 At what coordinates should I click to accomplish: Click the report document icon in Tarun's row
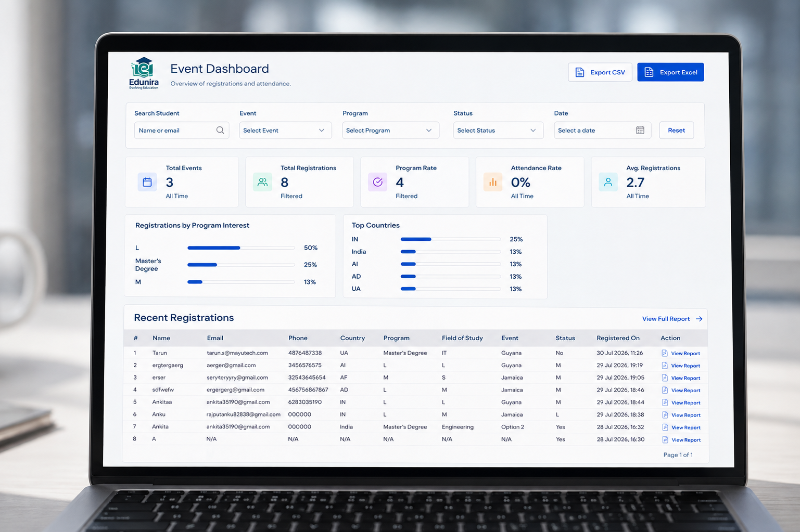pyautogui.click(x=665, y=353)
